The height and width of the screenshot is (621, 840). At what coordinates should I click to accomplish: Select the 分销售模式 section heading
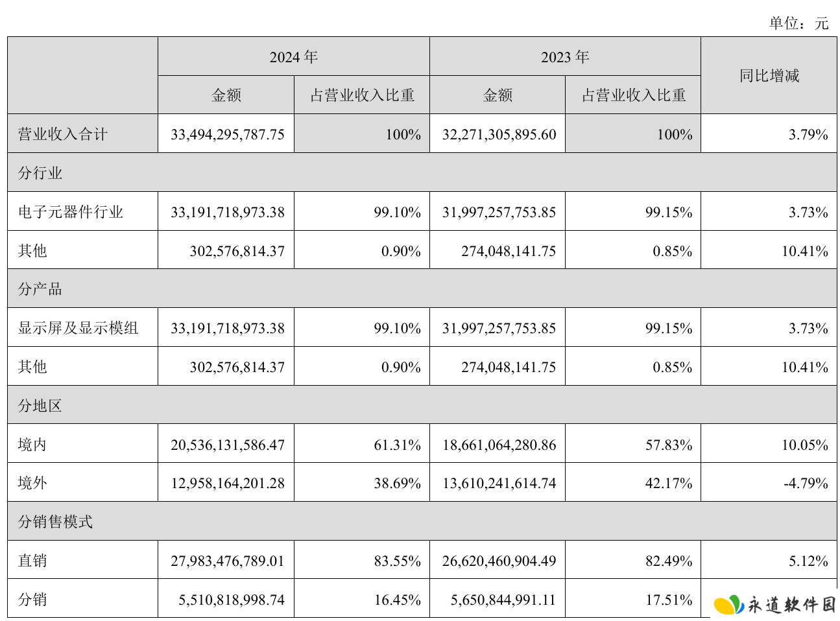(56, 522)
